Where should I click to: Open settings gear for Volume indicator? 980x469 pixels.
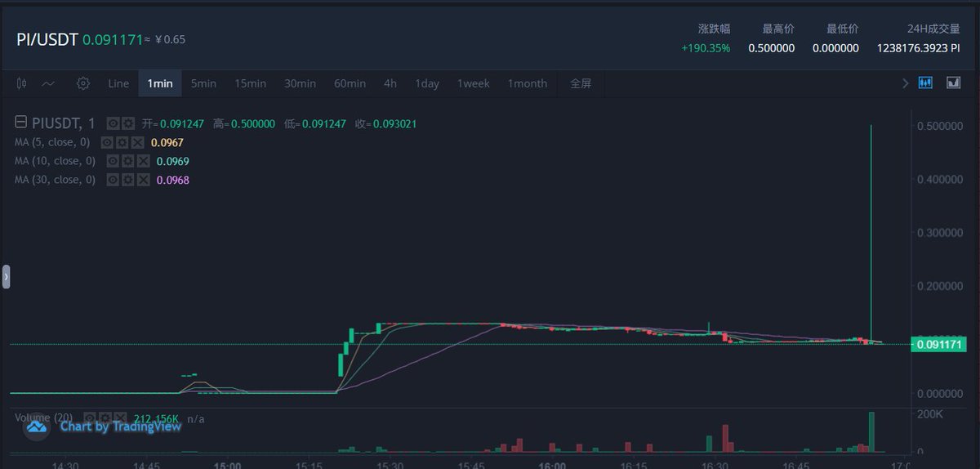pyautogui.click(x=105, y=418)
